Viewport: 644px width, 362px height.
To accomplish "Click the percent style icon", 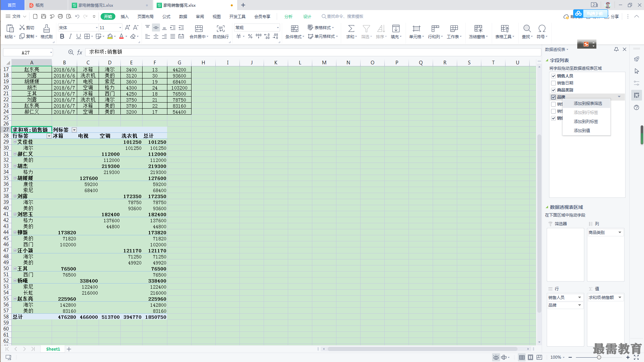I will 250,37.
